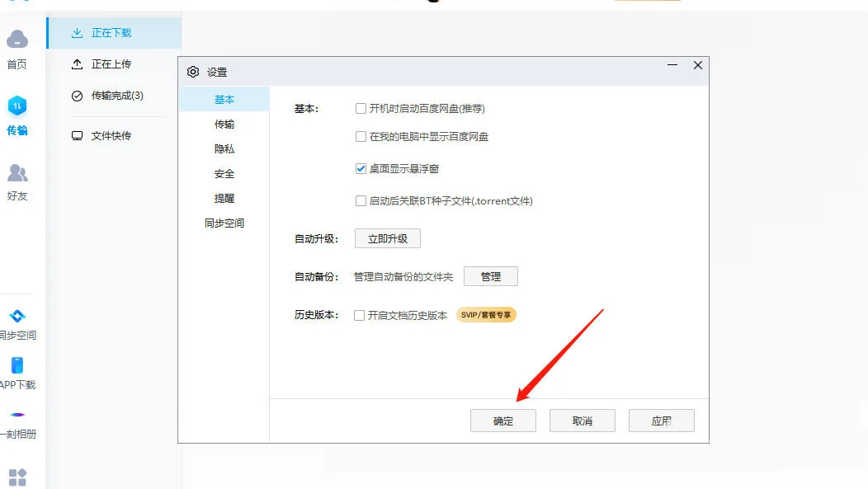The image size is (868, 489).
Task: Check 在我的电脑中显示百度网盘 option
Action: [361, 136]
